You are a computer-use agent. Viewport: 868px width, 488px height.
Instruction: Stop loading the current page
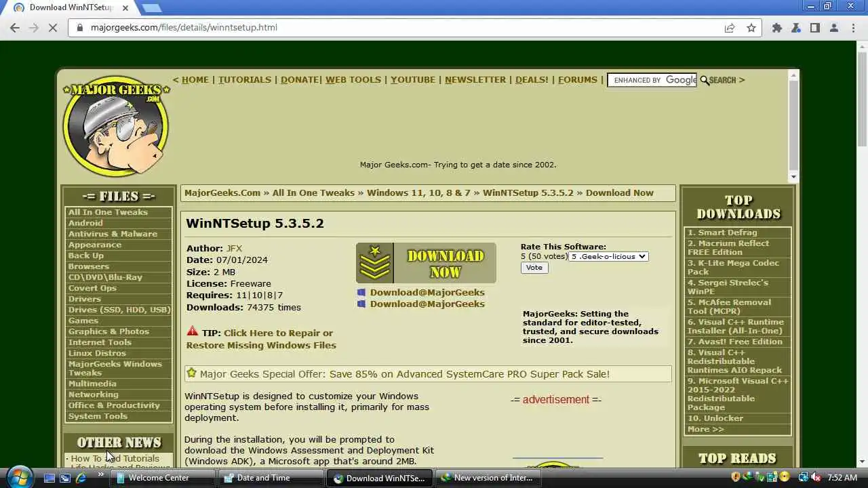[54, 28]
